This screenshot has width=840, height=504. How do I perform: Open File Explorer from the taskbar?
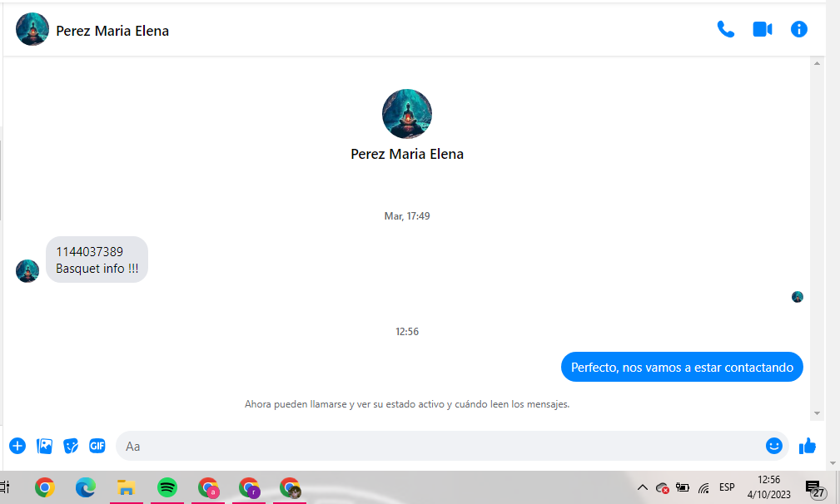click(x=127, y=487)
